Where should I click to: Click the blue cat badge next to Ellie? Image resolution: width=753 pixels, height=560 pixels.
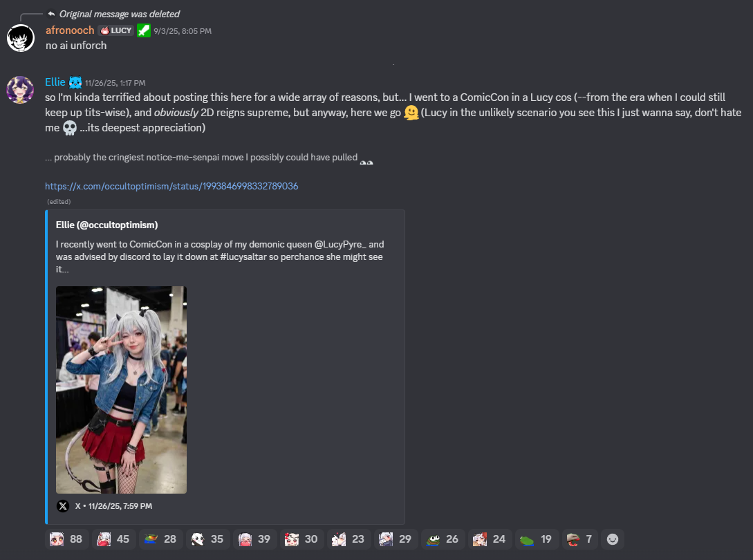(75, 82)
